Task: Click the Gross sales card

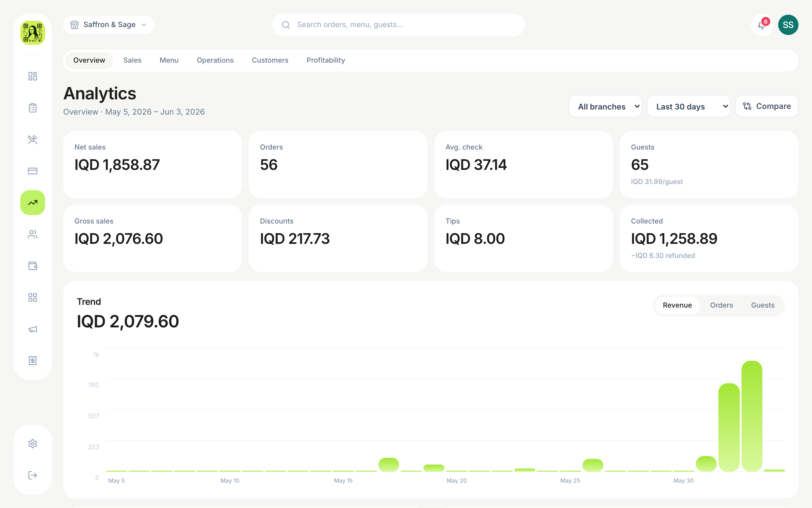Action: pyautogui.click(x=152, y=238)
